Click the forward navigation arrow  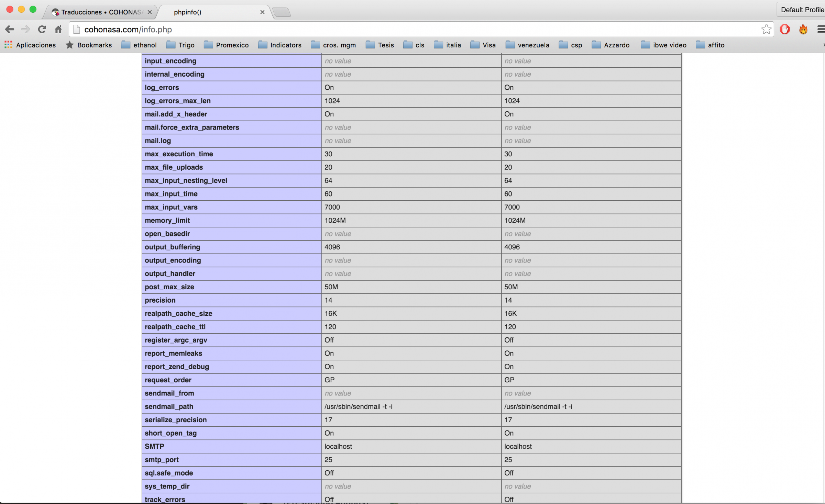pyautogui.click(x=25, y=30)
